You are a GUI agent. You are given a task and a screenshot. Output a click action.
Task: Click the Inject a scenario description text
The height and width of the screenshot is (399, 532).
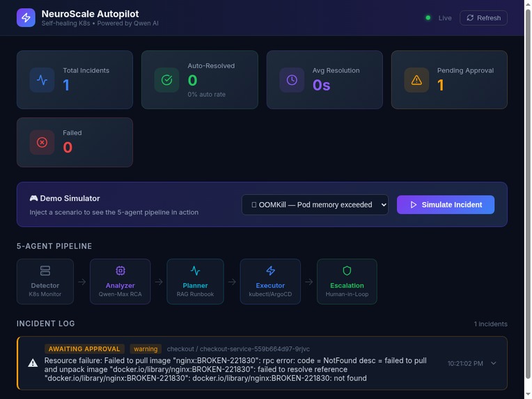tap(114, 212)
